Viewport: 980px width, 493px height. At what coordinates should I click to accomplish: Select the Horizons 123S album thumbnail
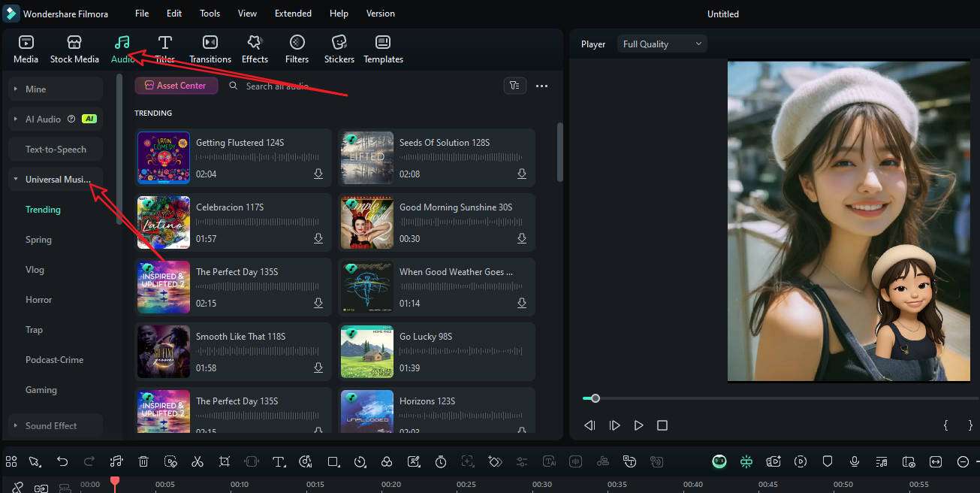[x=367, y=411]
